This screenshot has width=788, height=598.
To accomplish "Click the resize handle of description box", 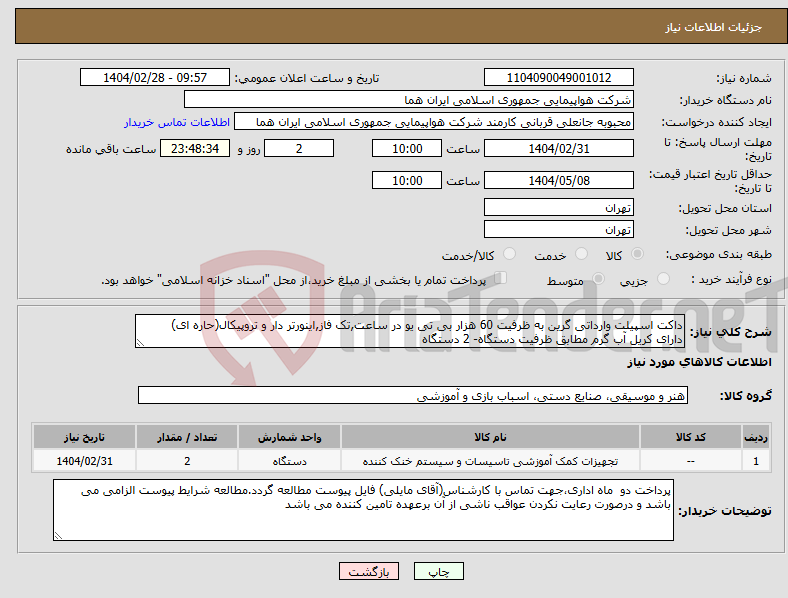I will tap(140, 343).
